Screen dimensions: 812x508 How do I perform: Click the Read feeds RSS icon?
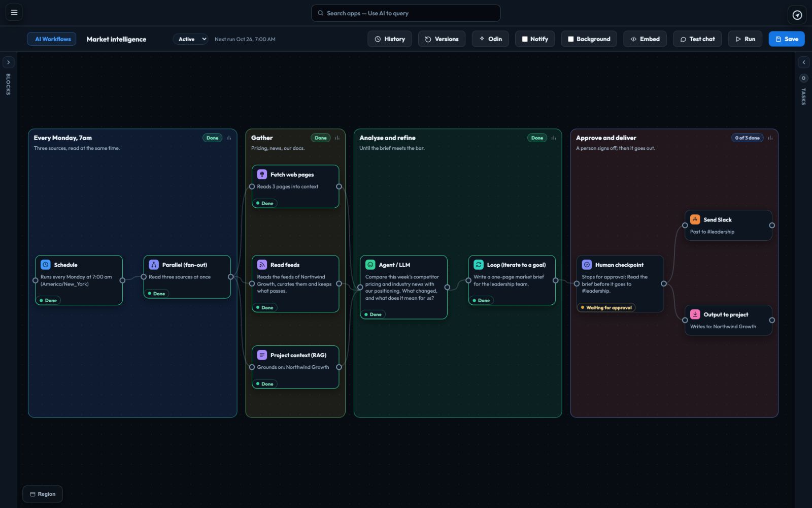pyautogui.click(x=262, y=265)
